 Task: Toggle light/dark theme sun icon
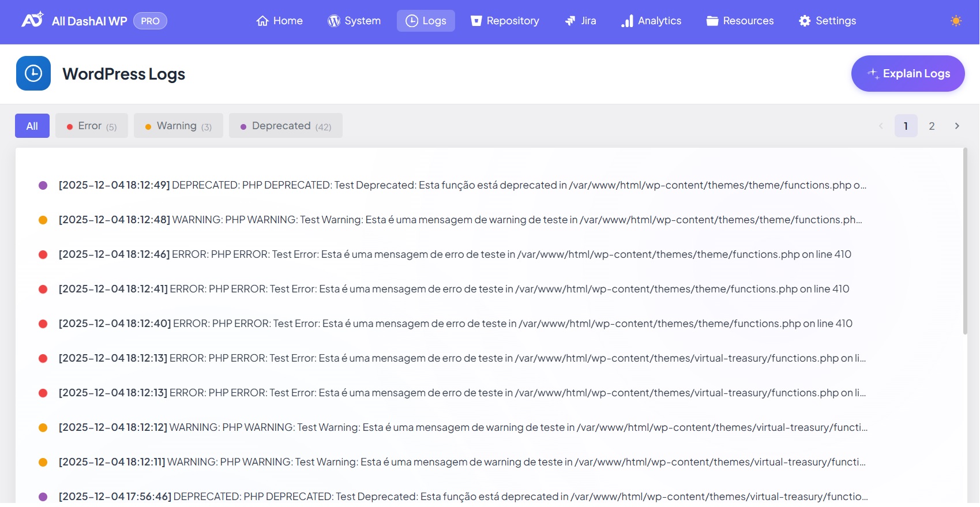coord(956,21)
